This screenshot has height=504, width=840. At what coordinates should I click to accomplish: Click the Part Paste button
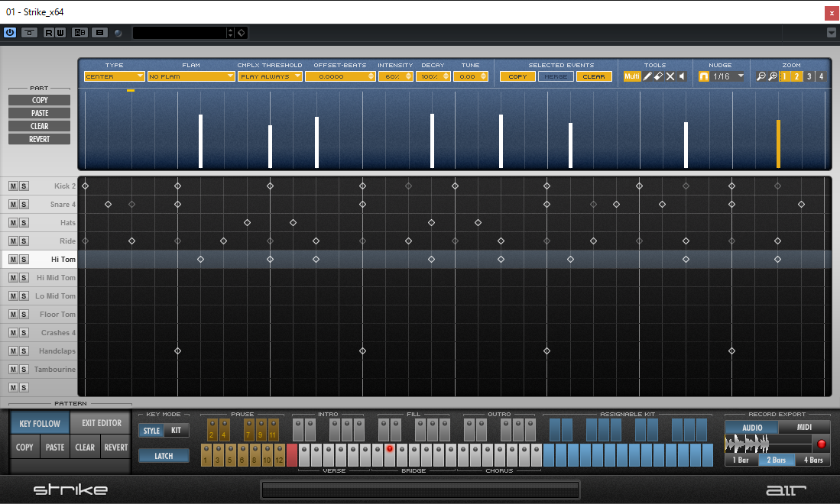pos(40,114)
